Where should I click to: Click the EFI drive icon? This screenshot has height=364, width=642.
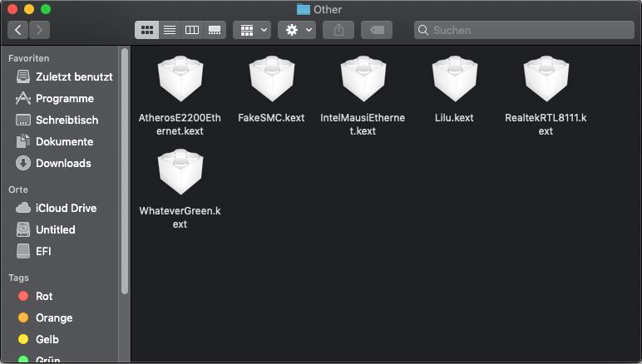[x=23, y=251]
